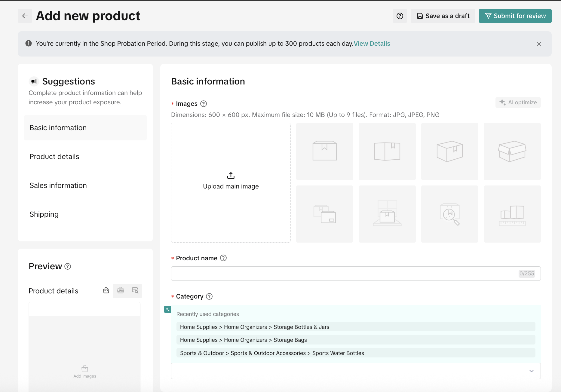Go to Product details section in sidebar
Viewport: 561px width, 392px height.
click(54, 157)
